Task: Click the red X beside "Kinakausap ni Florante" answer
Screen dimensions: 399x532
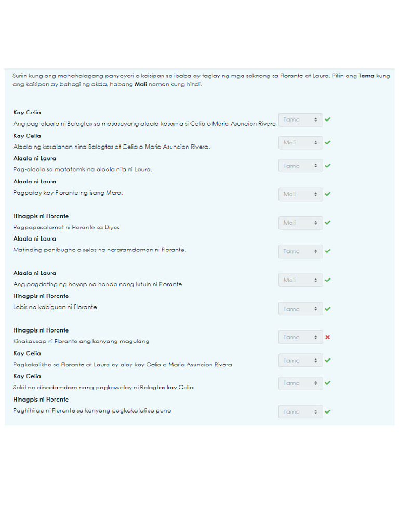Action: pos(328,337)
